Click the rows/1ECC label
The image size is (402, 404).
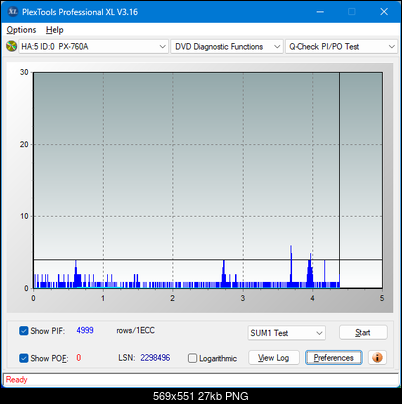pos(135,330)
